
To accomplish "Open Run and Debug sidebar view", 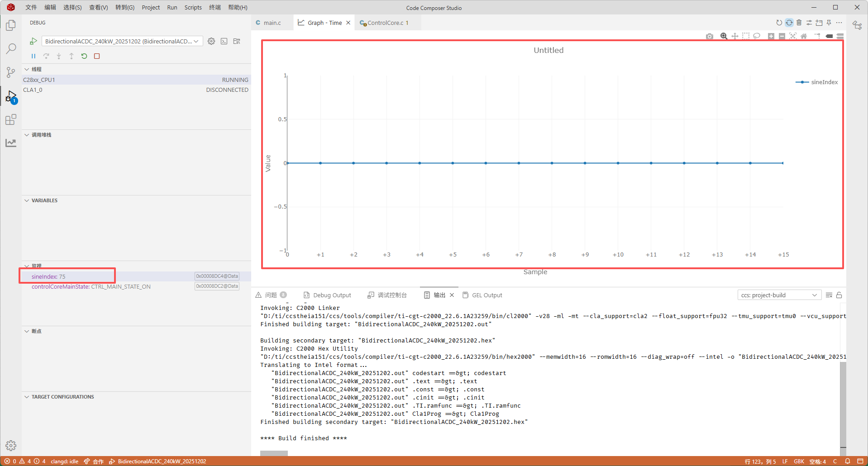I will [11, 96].
